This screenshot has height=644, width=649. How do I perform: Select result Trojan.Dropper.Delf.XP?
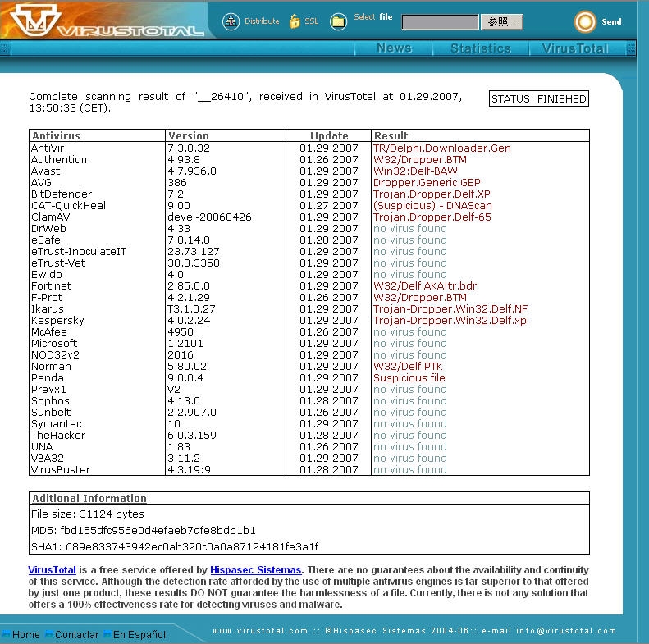pyautogui.click(x=432, y=194)
